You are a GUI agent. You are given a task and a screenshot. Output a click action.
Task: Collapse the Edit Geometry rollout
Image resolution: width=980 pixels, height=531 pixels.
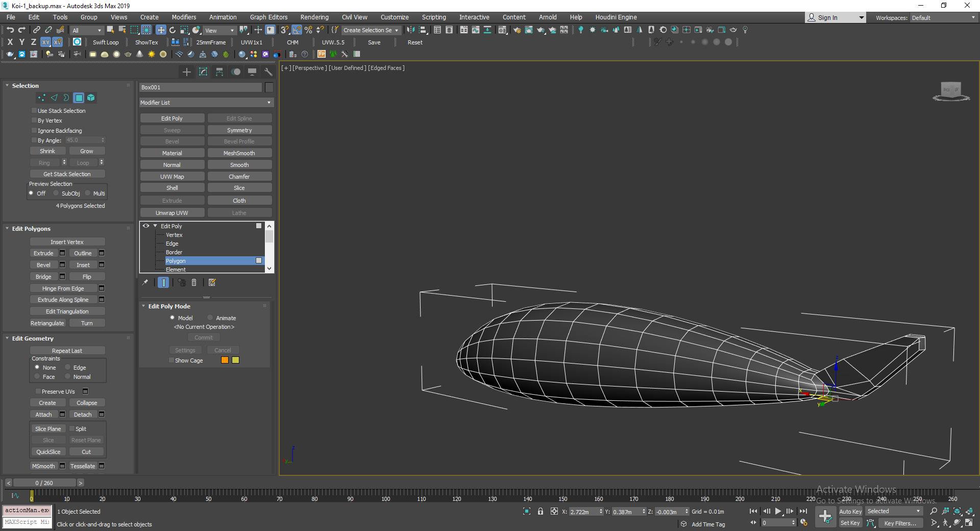click(x=7, y=338)
